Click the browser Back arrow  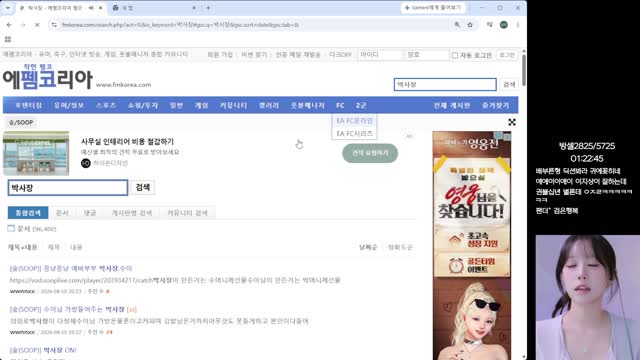pyautogui.click(x=9, y=25)
